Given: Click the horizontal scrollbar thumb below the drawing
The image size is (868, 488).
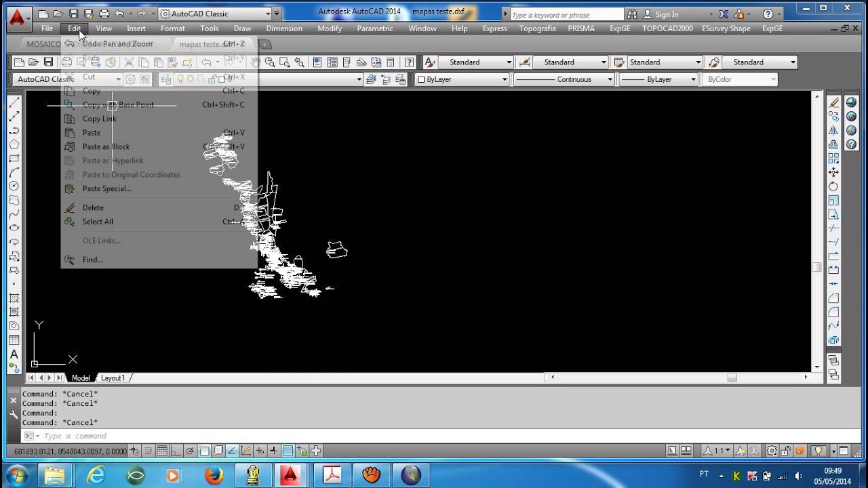Looking at the screenshot, I should coord(732,378).
